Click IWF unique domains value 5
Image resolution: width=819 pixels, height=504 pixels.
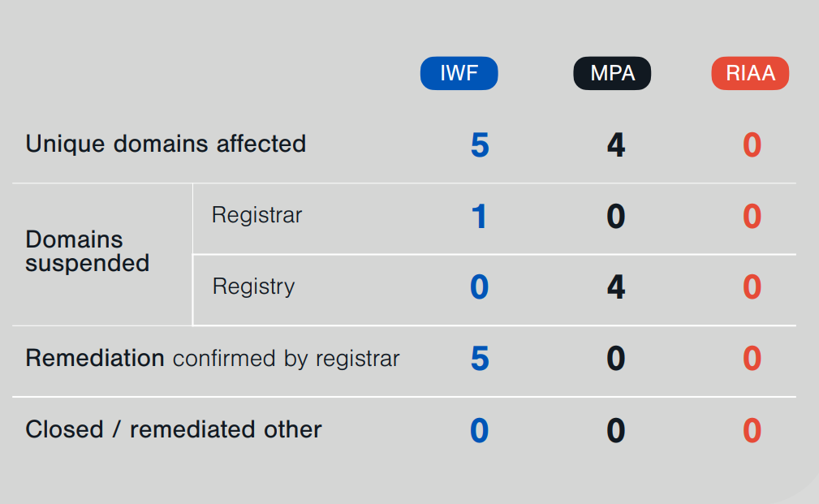(480, 145)
